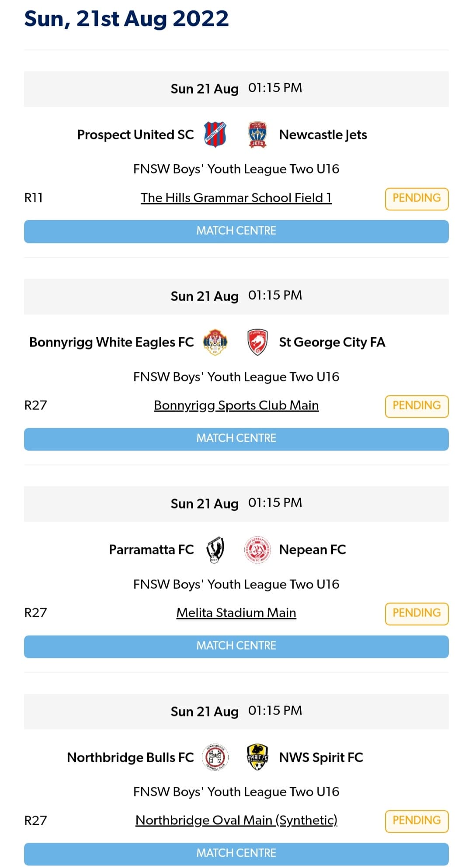Click PENDING label beside Melita Stadium Main
The height and width of the screenshot is (868, 472).
pyautogui.click(x=416, y=613)
